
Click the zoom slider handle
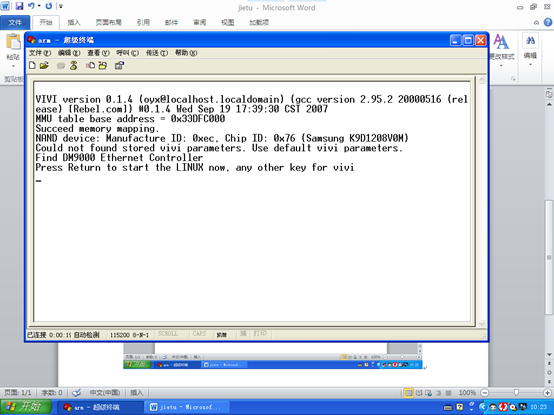point(516,393)
